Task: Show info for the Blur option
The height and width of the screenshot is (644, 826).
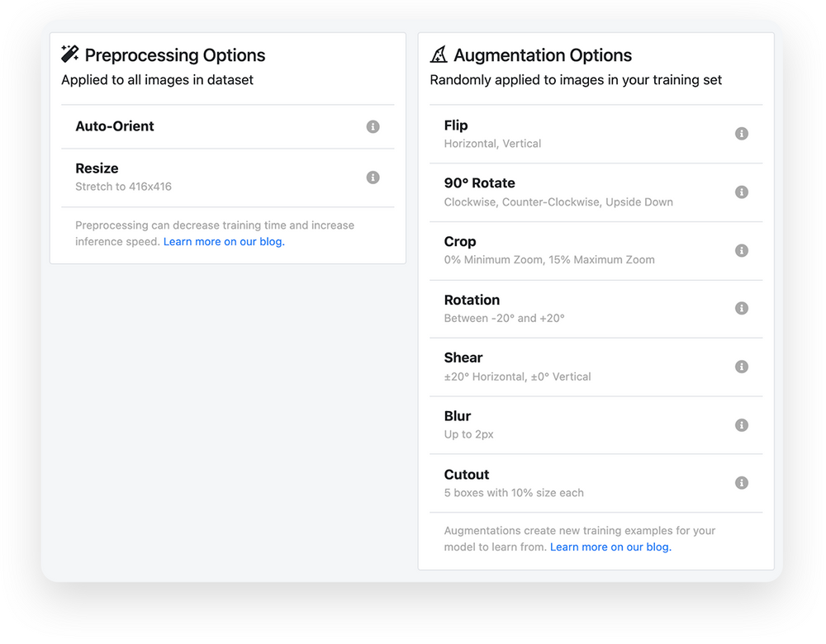Action: [742, 425]
